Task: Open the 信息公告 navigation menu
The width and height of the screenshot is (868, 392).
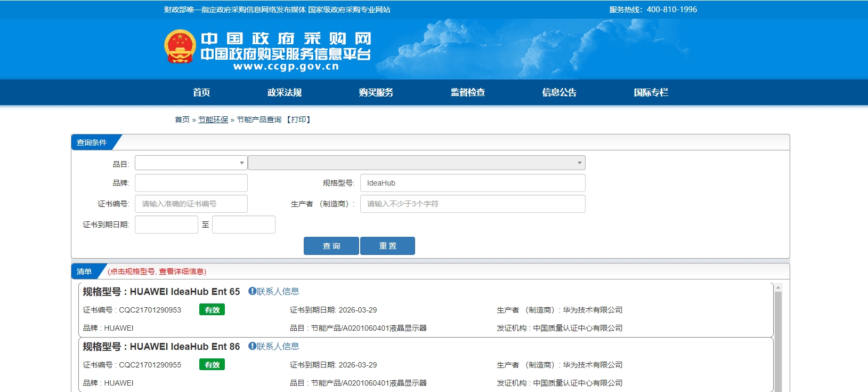Action: click(x=559, y=92)
